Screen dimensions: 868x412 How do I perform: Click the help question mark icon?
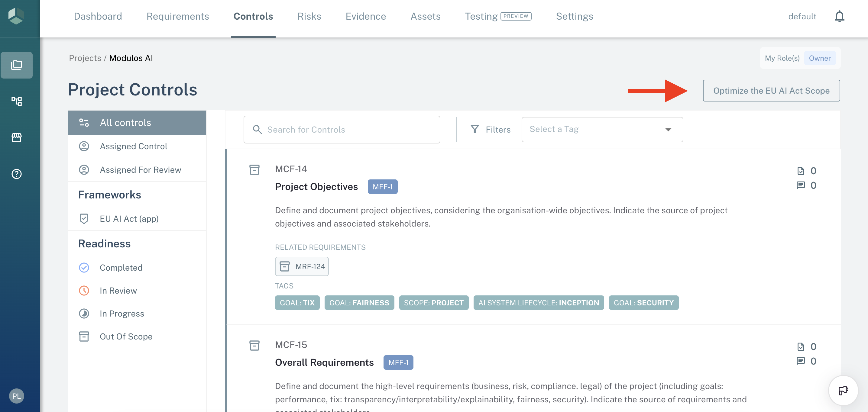tap(17, 174)
